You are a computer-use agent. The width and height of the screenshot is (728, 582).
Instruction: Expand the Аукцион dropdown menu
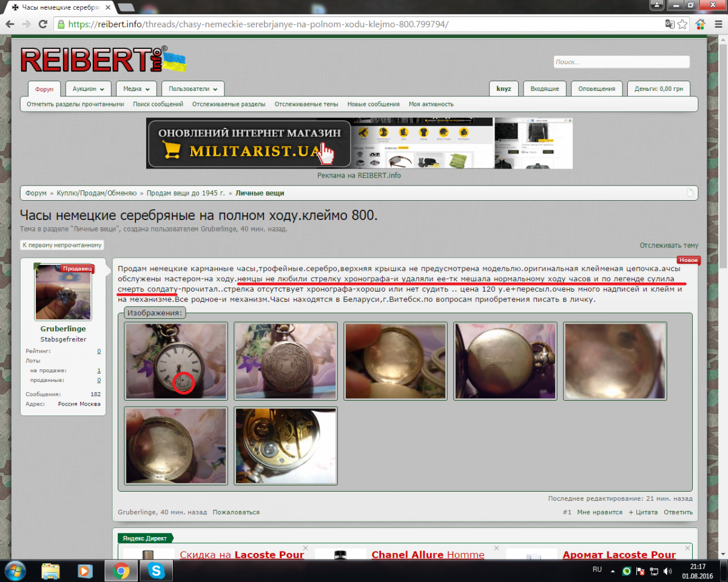(x=88, y=89)
